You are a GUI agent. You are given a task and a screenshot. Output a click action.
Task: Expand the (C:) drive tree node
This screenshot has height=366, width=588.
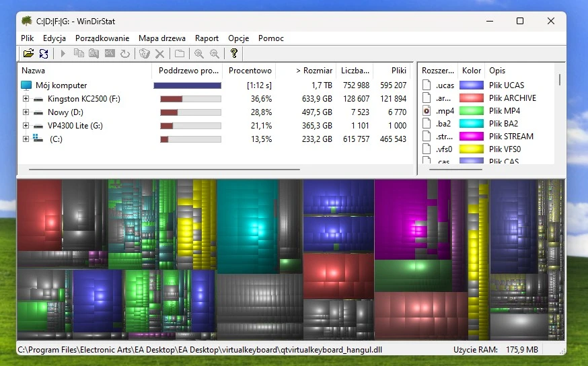26,139
